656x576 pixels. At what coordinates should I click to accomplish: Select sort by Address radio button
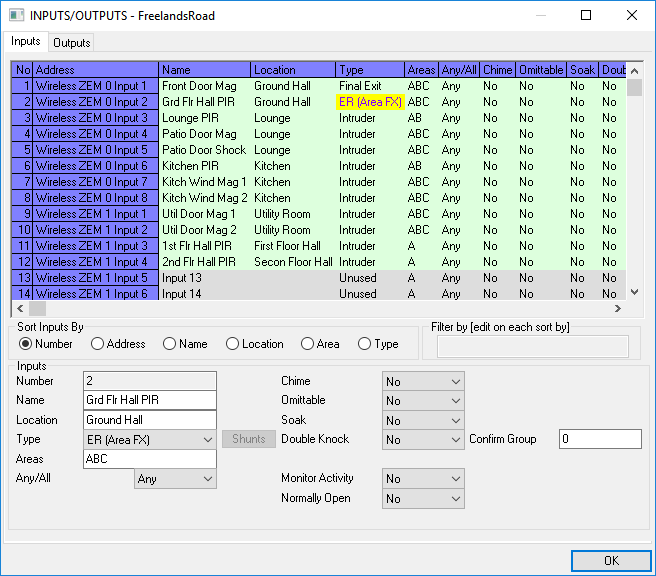[x=97, y=344]
